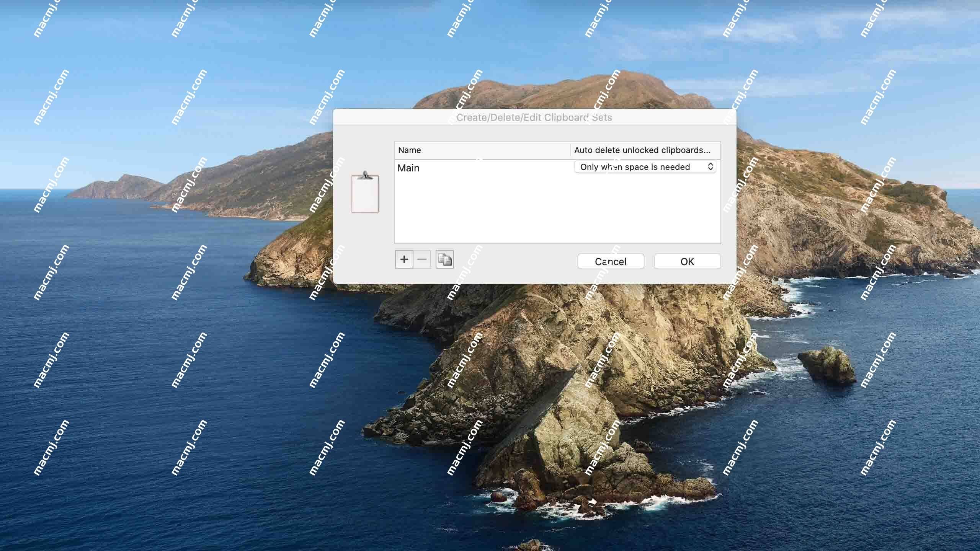Click the OK button to confirm changes
The image size is (980, 551).
(686, 261)
